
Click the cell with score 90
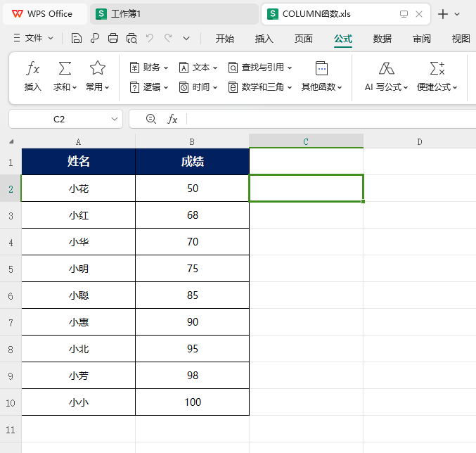(x=192, y=322)
